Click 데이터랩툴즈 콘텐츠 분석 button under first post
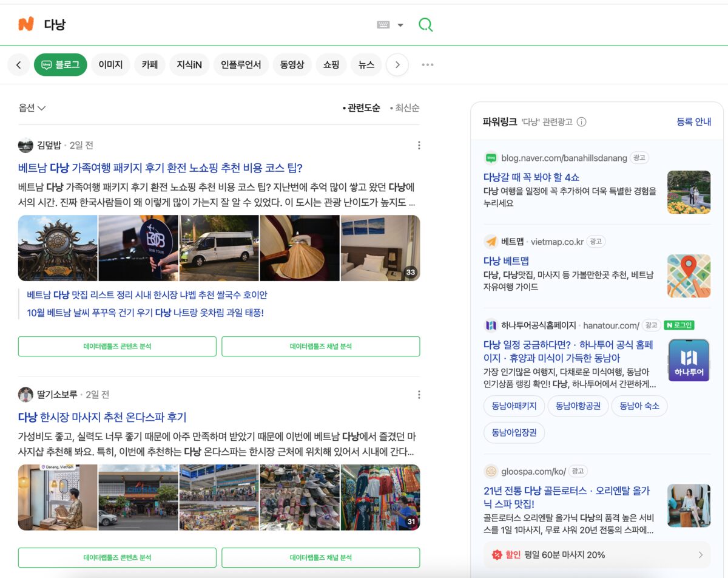This screenshot has width=728, height=578. [x=117, y=346]
